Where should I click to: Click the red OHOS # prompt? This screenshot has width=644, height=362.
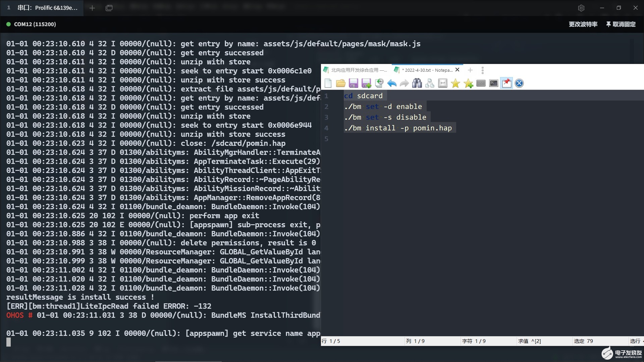point(19,315)
